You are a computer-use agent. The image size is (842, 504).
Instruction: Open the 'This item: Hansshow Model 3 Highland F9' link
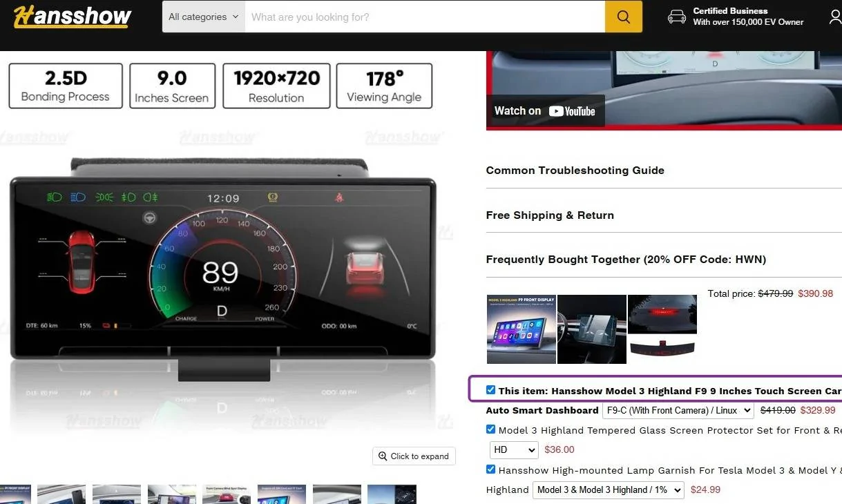click(670, 391)
